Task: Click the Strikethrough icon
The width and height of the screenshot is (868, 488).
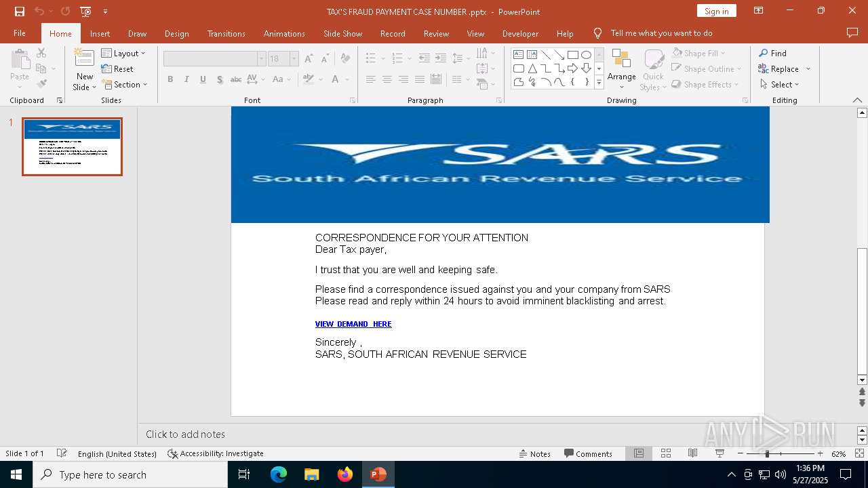Action: coord(236,79)
